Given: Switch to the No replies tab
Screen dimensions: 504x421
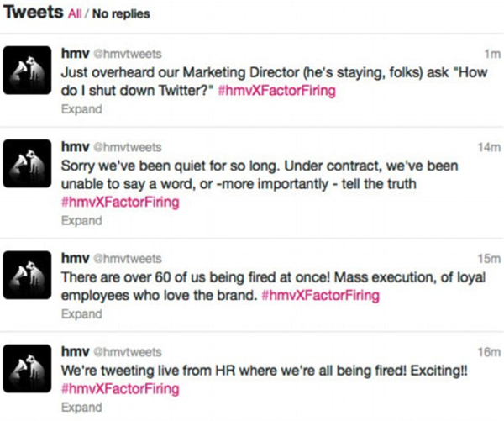Looking at the screenshot, I should pos(121,13).
